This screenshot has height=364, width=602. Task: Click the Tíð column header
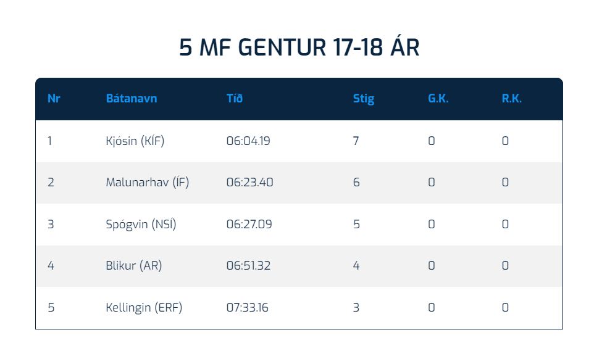(x=235, y=99)
